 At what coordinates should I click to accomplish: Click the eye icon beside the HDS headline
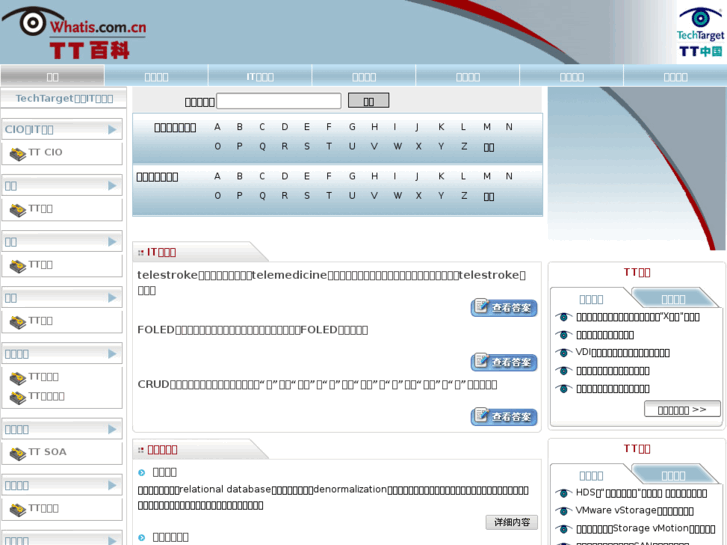coord(564,493)
